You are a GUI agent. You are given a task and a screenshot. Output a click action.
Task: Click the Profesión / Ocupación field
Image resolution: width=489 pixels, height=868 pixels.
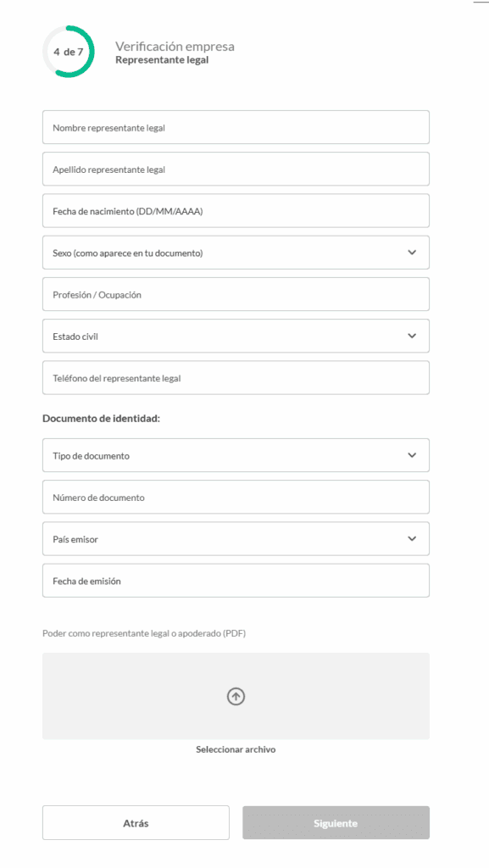pyautogui.click(x=236, y=294)
